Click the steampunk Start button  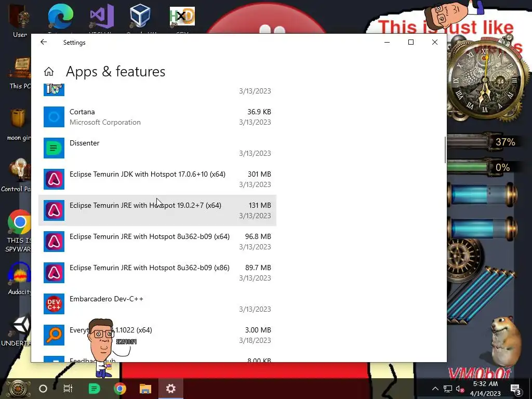17,389
